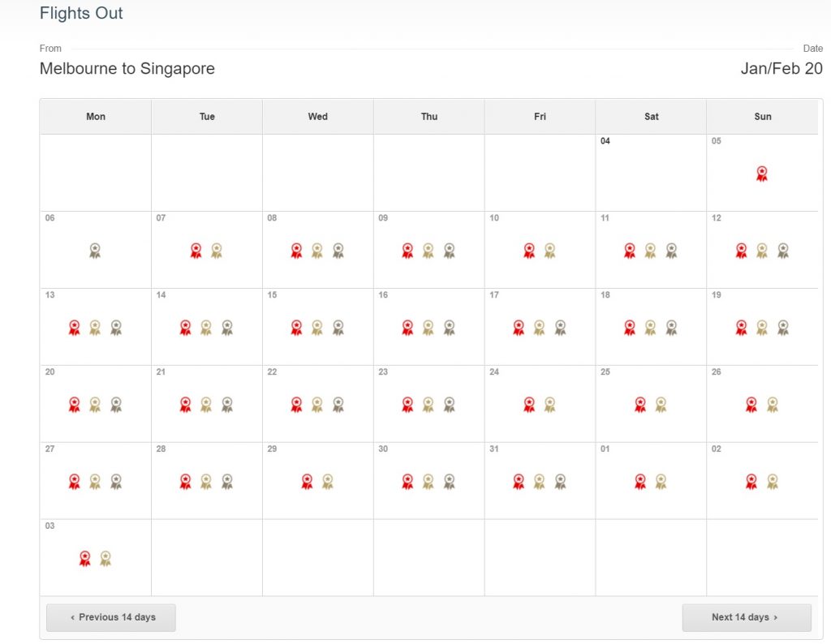Choose the red award ribbon on day 07
Viewport: 831px width, 644px height.
point(196,251)
